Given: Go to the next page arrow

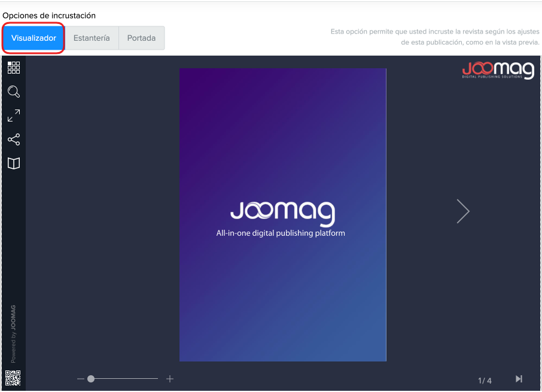Looking at the screenshot, I should pyautogui.click(x=463, y=211).
